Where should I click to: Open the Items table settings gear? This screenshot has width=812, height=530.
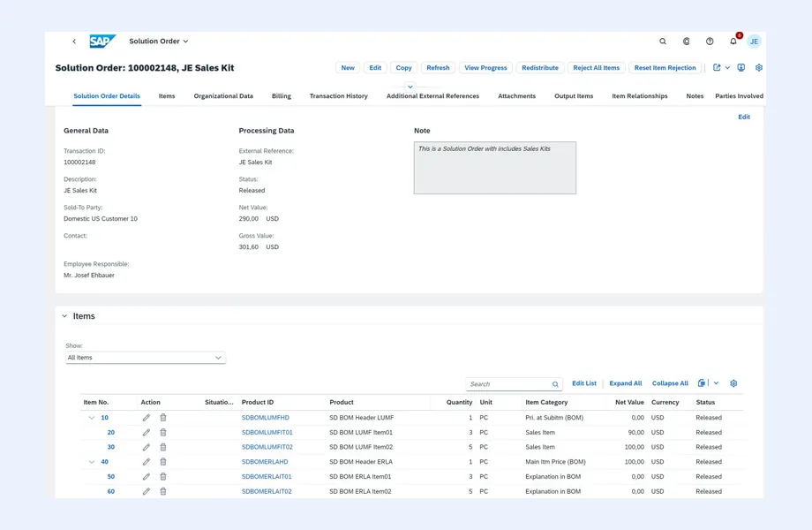tap(733, 383)
